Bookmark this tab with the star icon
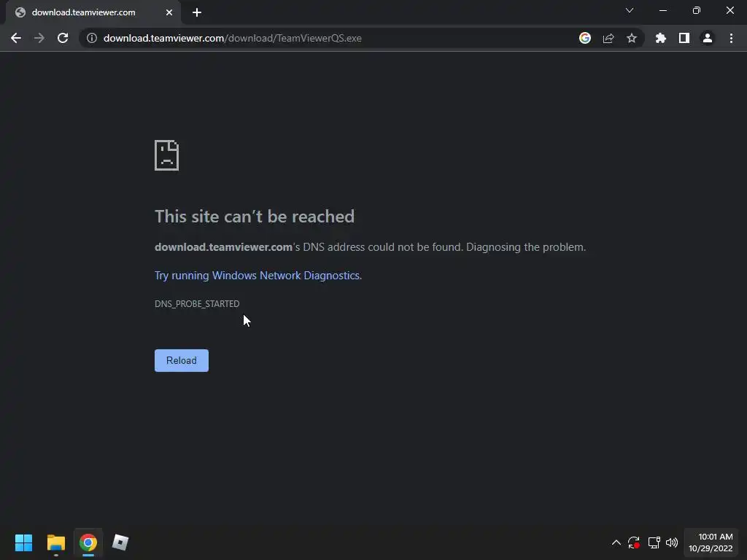 tap(632, 38)
